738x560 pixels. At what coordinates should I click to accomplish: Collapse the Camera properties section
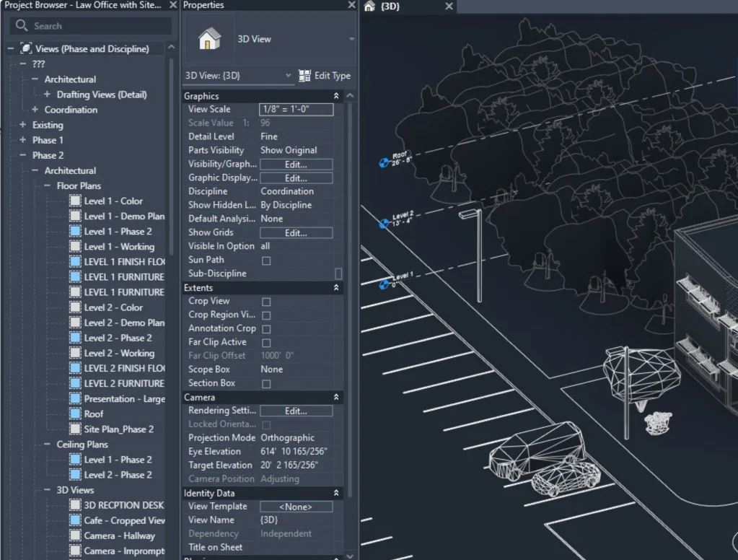(336, 397)
